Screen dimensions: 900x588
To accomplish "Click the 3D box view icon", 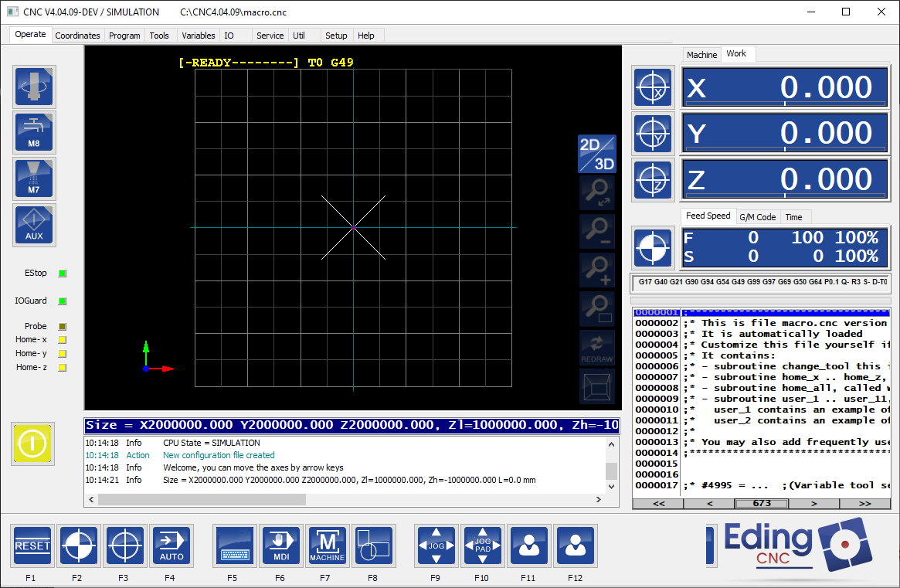I will click(597, 386).
